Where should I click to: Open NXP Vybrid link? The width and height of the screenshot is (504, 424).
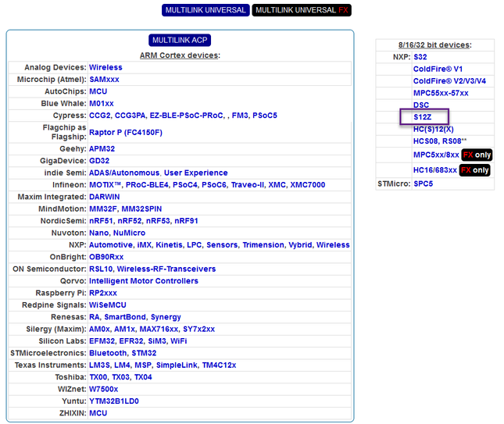pos(300,245)
